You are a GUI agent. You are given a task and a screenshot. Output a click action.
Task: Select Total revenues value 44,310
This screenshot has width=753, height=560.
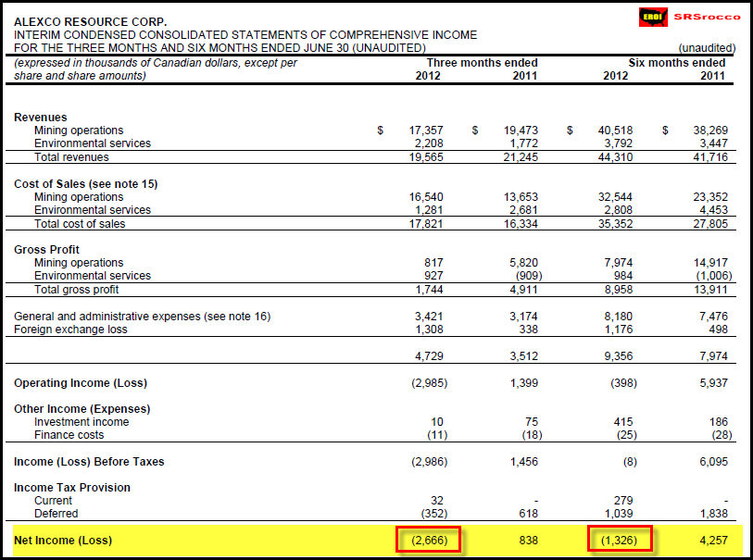click(x=615, y=157)
